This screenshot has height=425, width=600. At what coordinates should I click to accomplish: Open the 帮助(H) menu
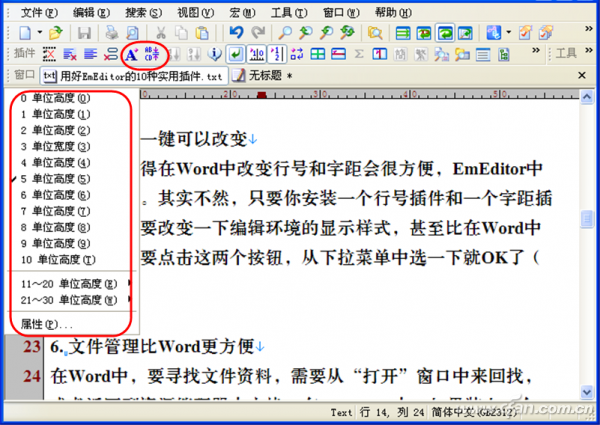(x=393, y=13)
